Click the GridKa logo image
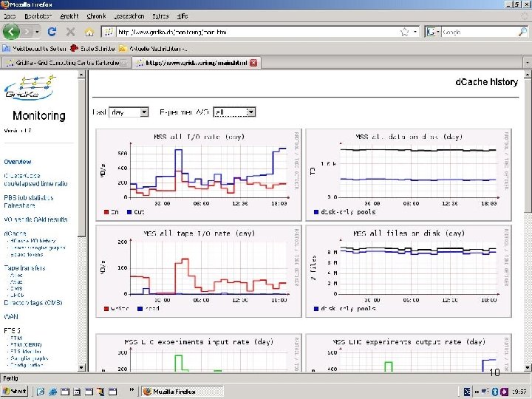The width and height of the screenshot is (532, 399). coord(30,88)
